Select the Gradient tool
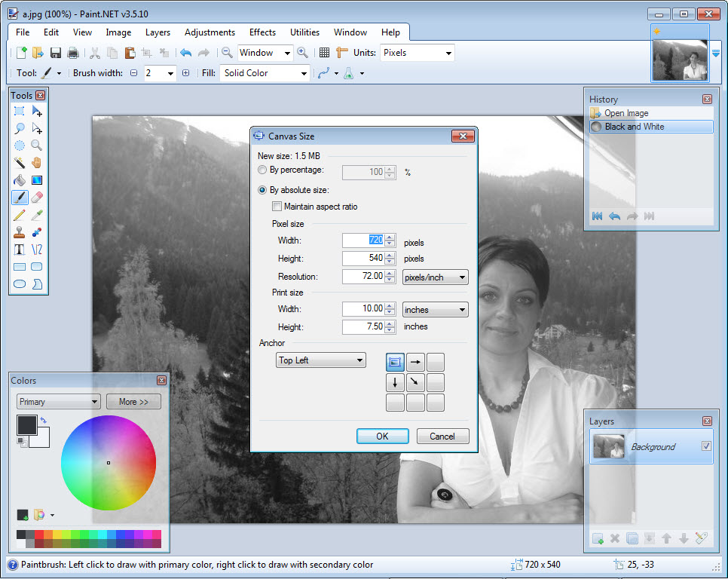The image size is (728, 579). (x=37, y=180)
